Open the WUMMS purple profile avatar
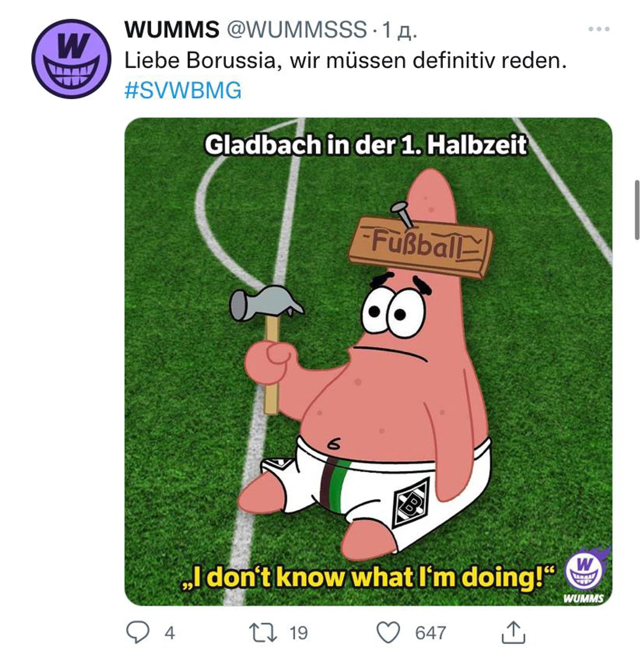This screenshot has width=644, height=667. coord(71,59)
